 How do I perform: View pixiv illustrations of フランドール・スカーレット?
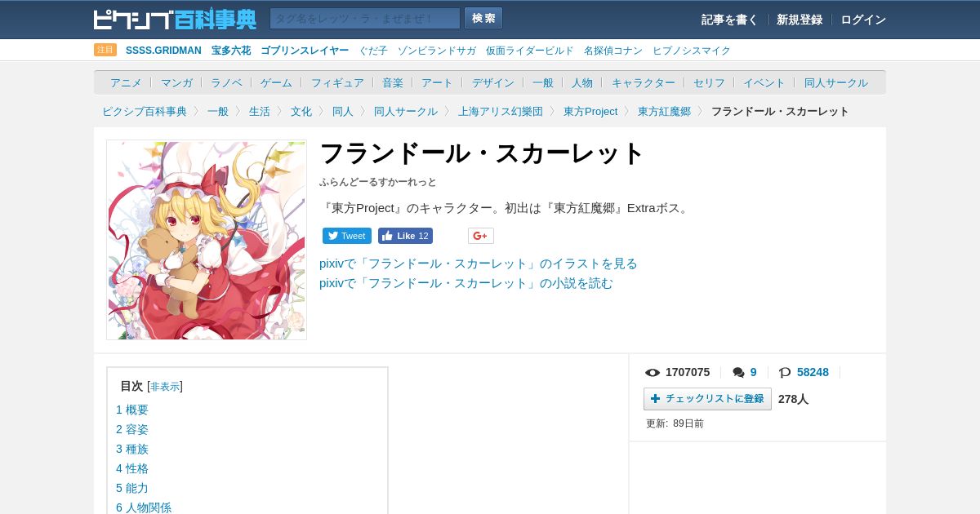[x=479, y=264]
